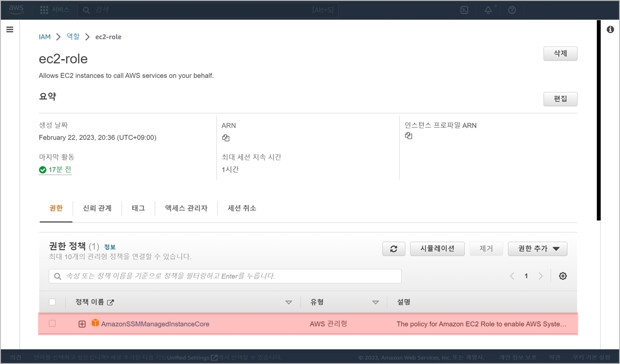Open the 권한 추가 dropdown
Screen dimensions: 620x364
click(538, 249)
